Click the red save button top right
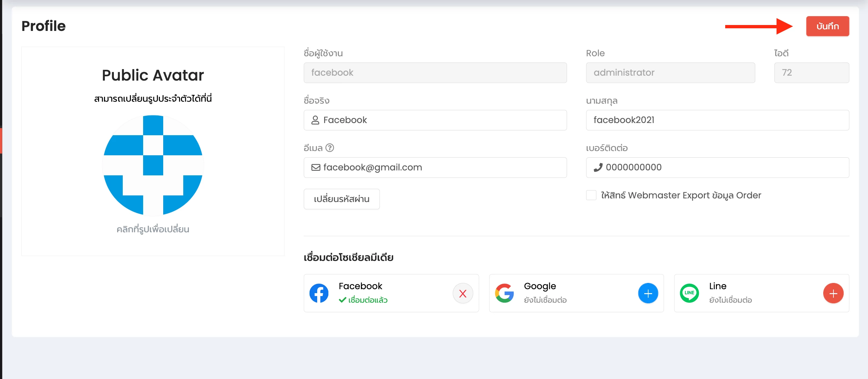 click(827, 26)
